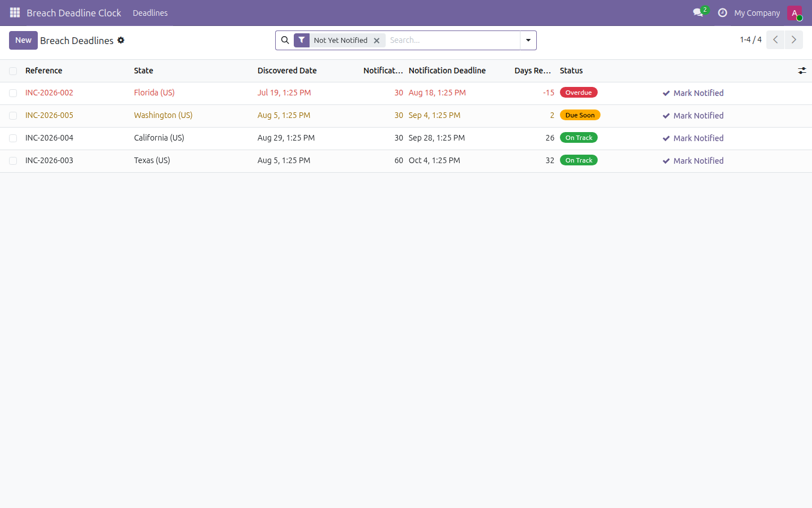Screen dimensions: 812x508
Task: Click the California (US) state cell
Action: [x=159, y=138]
